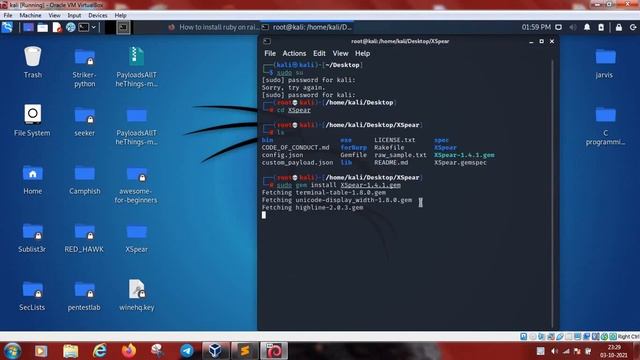Launch the text editor panel icon
This screenshot has height=360, width=640.
(x=57, y=27)
